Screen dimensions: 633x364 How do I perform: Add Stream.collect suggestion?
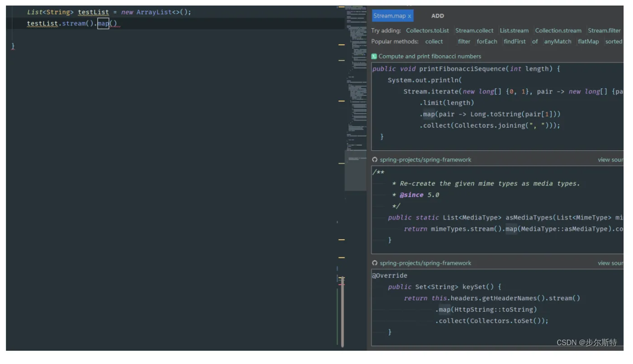click(x=474, y=31)
